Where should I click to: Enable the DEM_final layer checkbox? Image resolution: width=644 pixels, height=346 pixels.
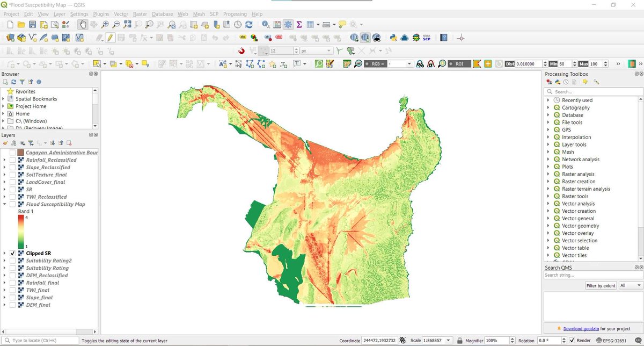(13, 305)
